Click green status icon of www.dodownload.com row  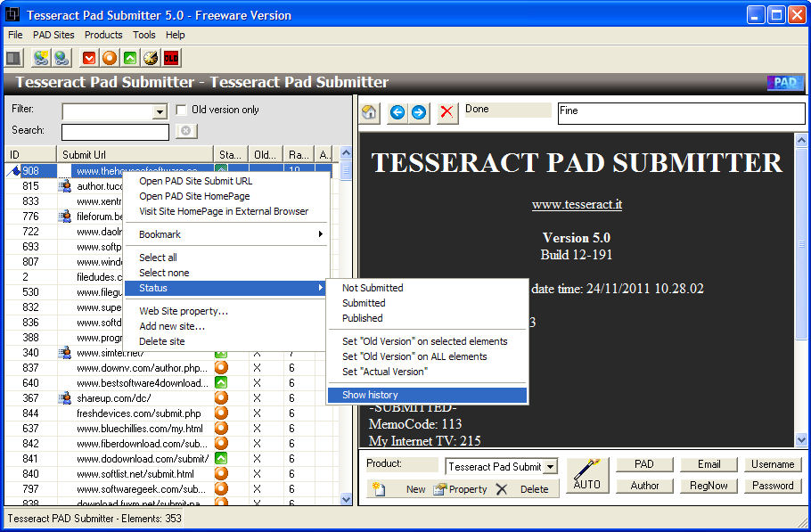click(x=221, y=459)
